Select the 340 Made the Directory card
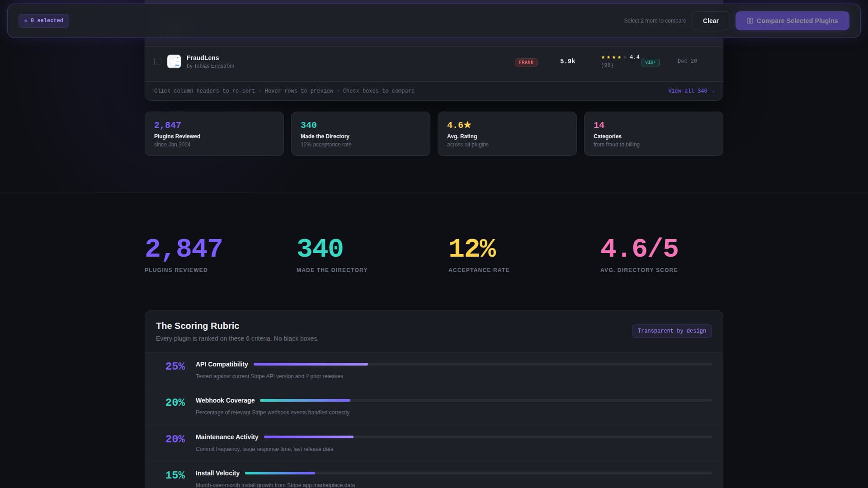This screenshot has width=868, height=488. pyautogui.click(x=360, y=134)
